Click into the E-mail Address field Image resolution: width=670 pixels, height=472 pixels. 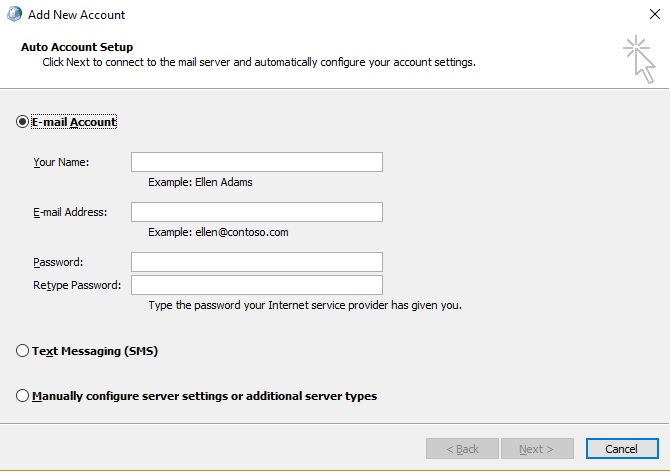pyautogui.click(x=256, y=212)
